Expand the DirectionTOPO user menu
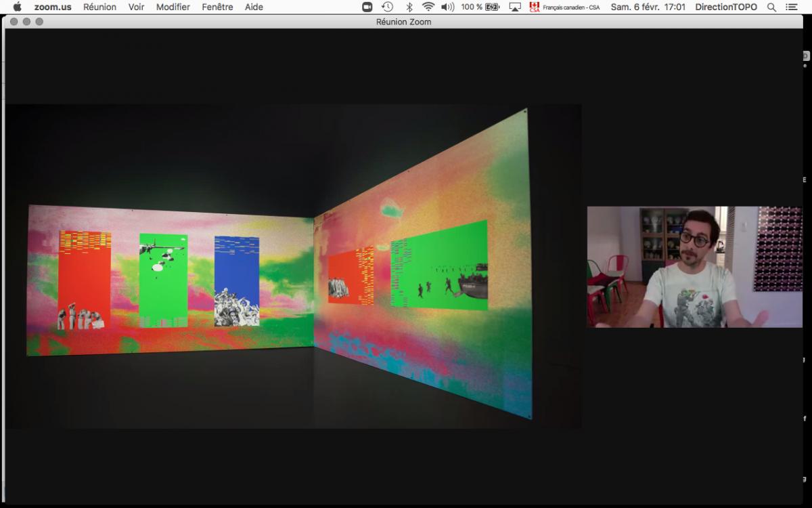 [x=726, y=7]
